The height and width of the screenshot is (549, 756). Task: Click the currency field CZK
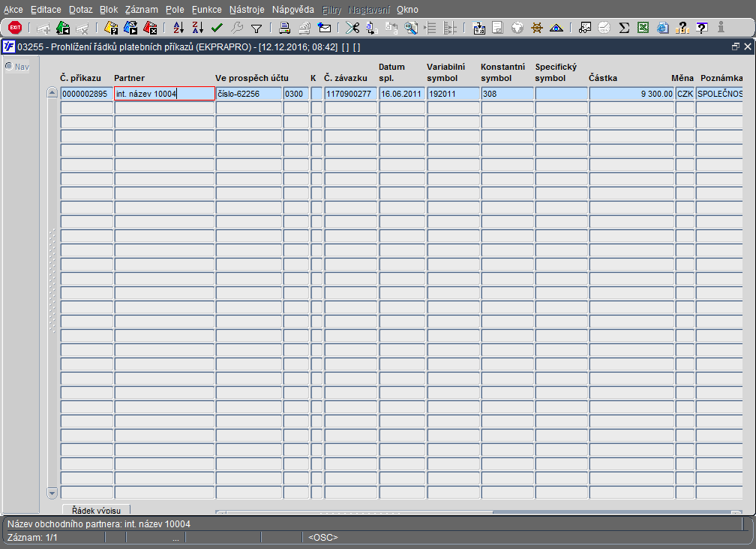685,94
